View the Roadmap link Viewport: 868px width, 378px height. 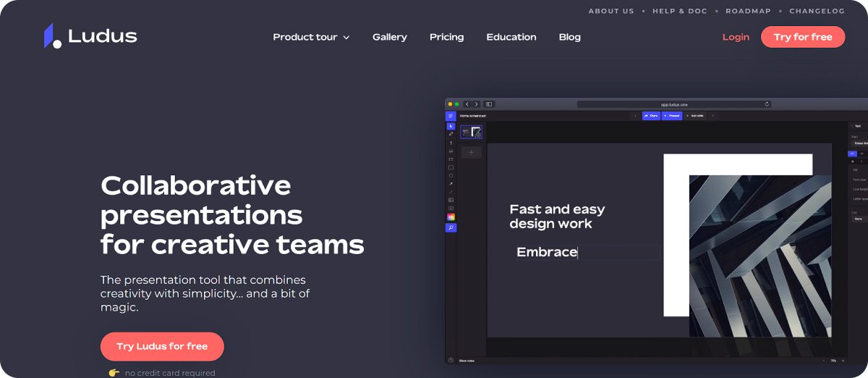748,11
